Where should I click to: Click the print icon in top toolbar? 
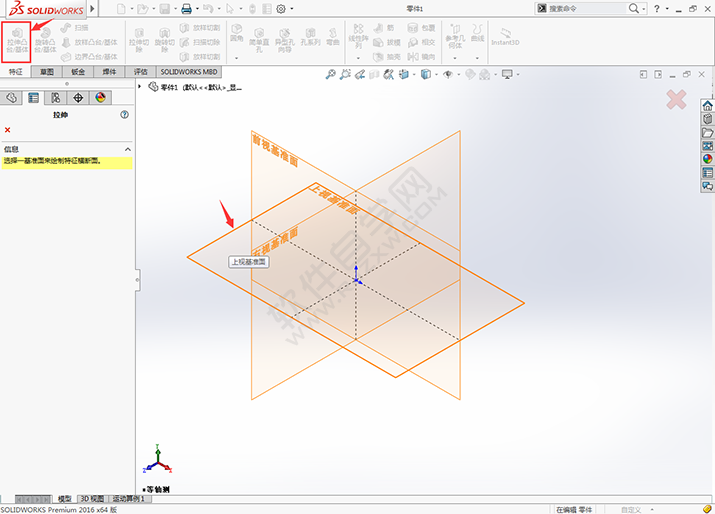tap(186, 9)
